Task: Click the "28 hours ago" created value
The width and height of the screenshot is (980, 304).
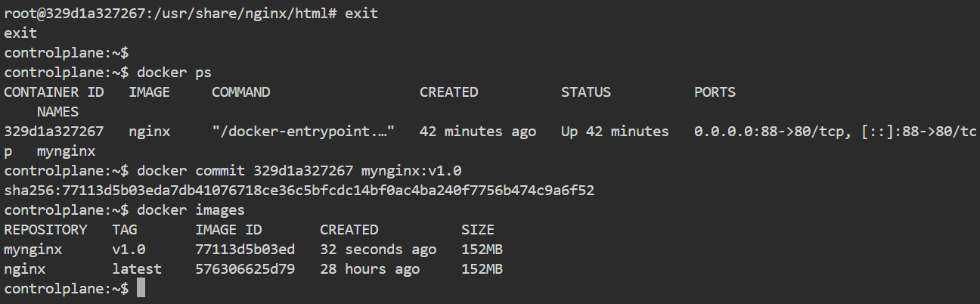Action: coord(370,269)
